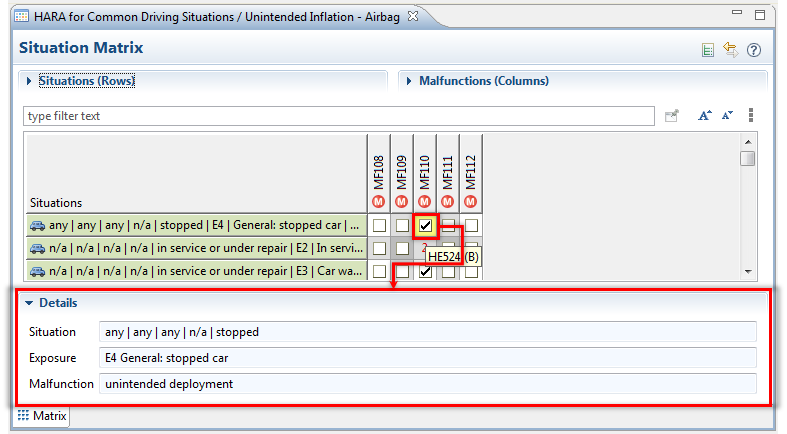Image resolution: width=787 pixels, height=434 pixels.
Task: Check MF108 box in first situation row
Action: [379, 226]
